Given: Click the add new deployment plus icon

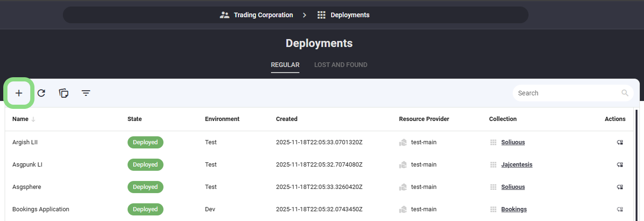Looking at the screenshot, I should pyautogui.click(x=19, y=93).
